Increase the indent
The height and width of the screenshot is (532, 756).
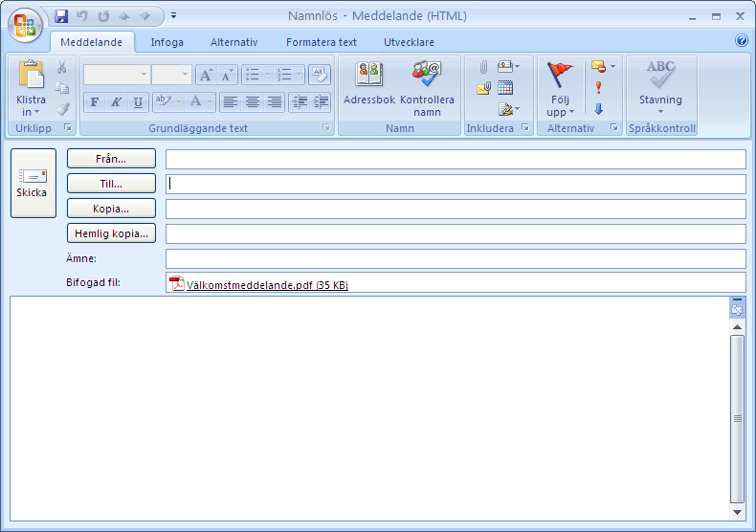pos(321,102)
